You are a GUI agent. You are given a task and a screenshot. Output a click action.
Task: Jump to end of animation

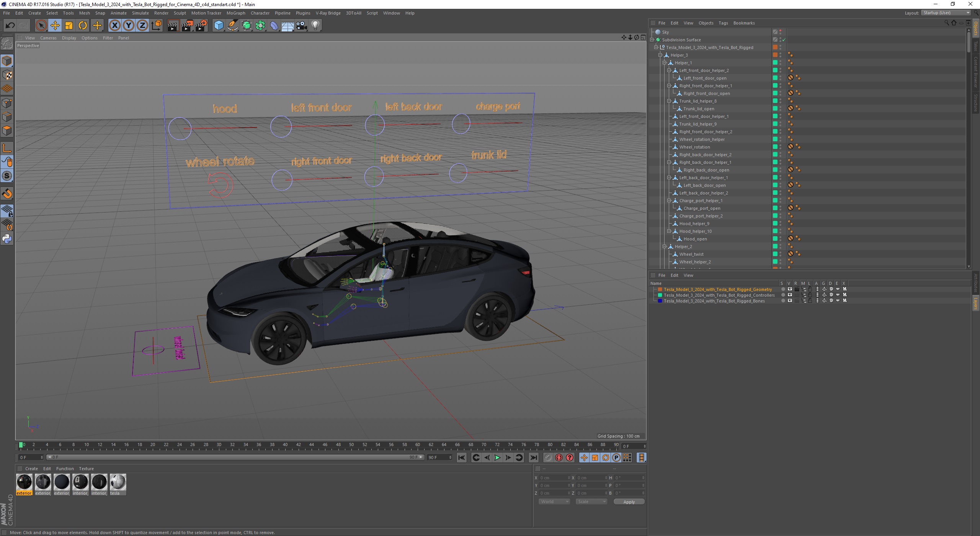pyautogui.click(x=533, y=458)
